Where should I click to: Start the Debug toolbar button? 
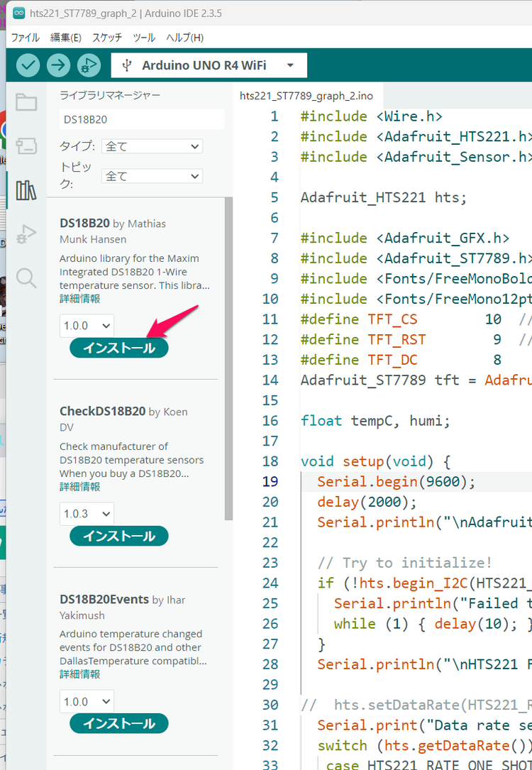pyautogui.click(x=89, y=65)
